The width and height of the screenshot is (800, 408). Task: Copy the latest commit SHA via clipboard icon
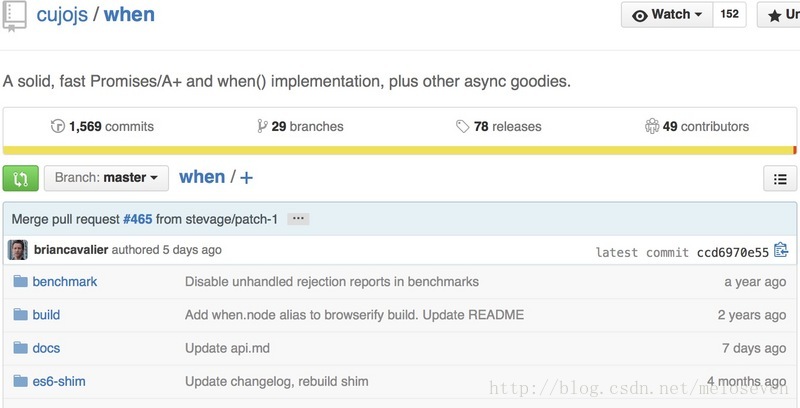(781, 250)
